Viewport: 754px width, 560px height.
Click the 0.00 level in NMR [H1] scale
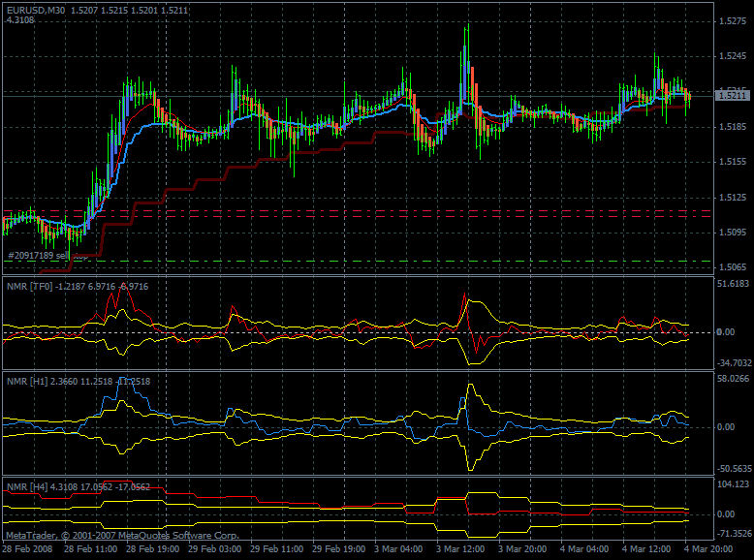(x=726, y=427)
